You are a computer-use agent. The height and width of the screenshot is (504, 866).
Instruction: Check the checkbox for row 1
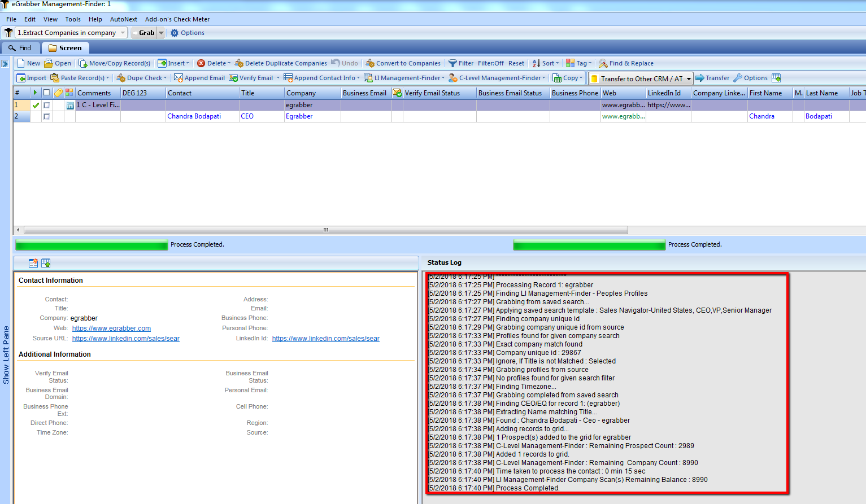pos(46,105)
